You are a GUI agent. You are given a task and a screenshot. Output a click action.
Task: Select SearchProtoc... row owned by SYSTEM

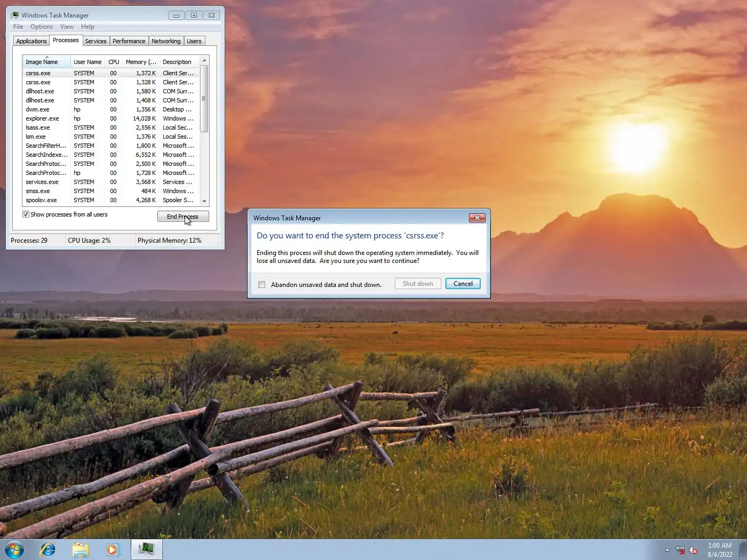pyautogui.click(x=111, y=164)
